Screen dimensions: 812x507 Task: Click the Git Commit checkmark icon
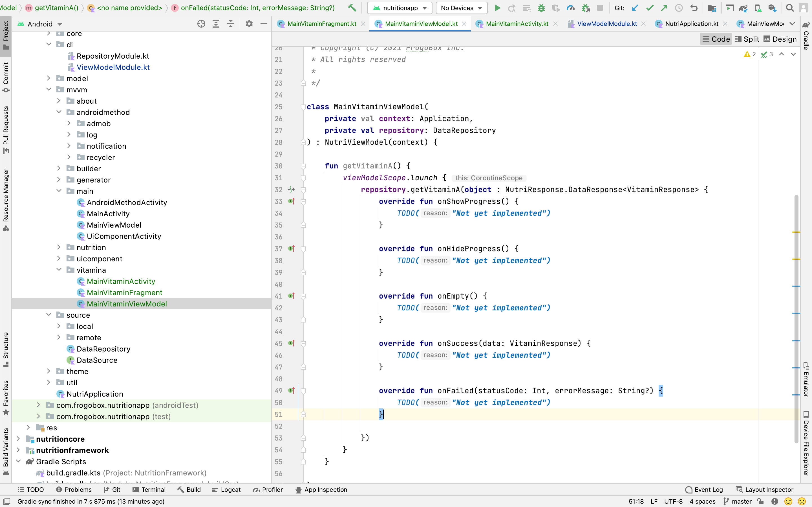[650, 8]
